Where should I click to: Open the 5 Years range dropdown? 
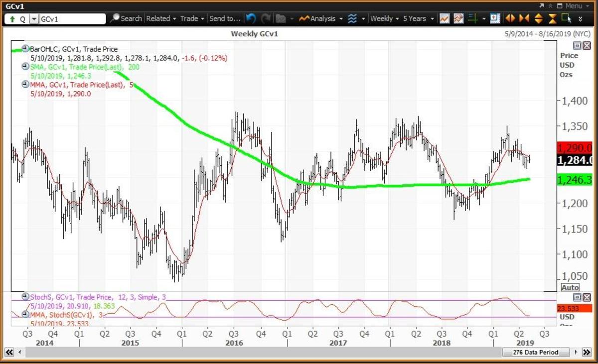[419, 18]
